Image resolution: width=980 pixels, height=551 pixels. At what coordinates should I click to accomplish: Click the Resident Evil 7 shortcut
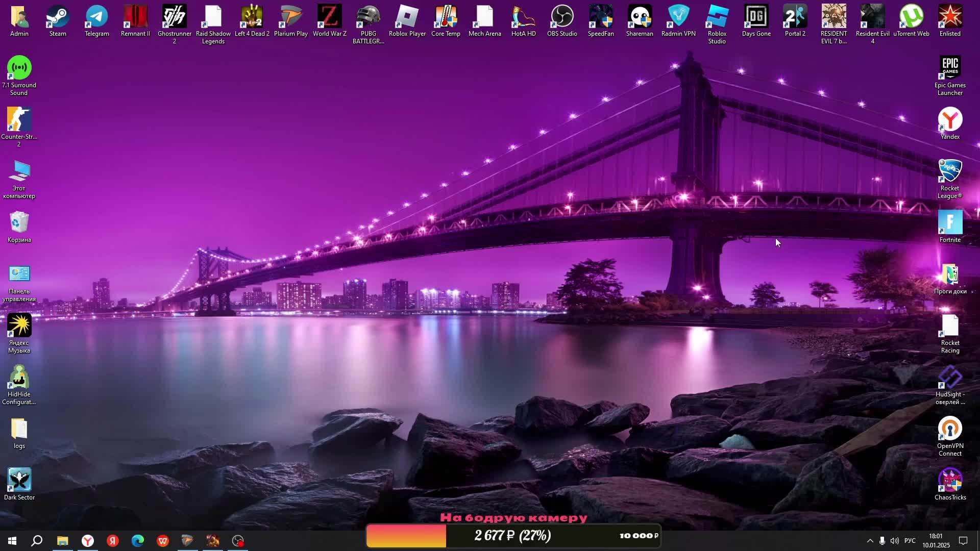pyautogui.click(x=834, y=24)
